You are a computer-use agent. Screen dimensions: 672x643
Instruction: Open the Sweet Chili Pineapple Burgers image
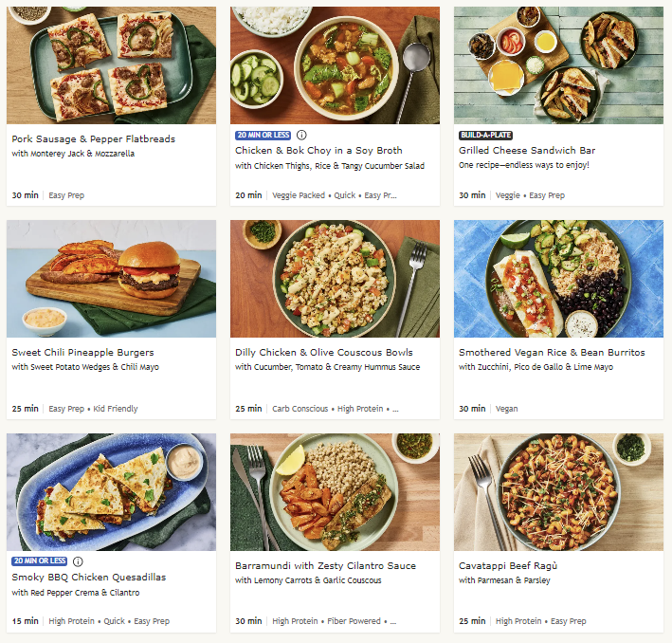111,278
